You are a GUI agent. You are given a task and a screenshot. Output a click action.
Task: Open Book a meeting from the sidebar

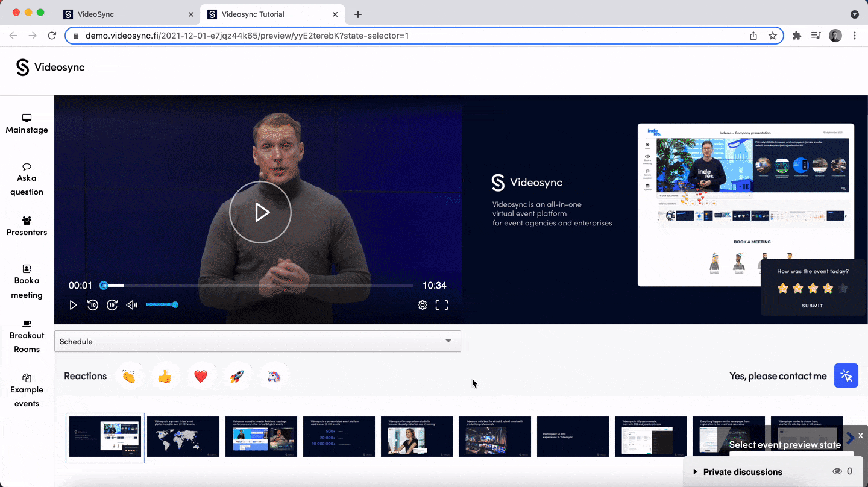click(27, 280)
